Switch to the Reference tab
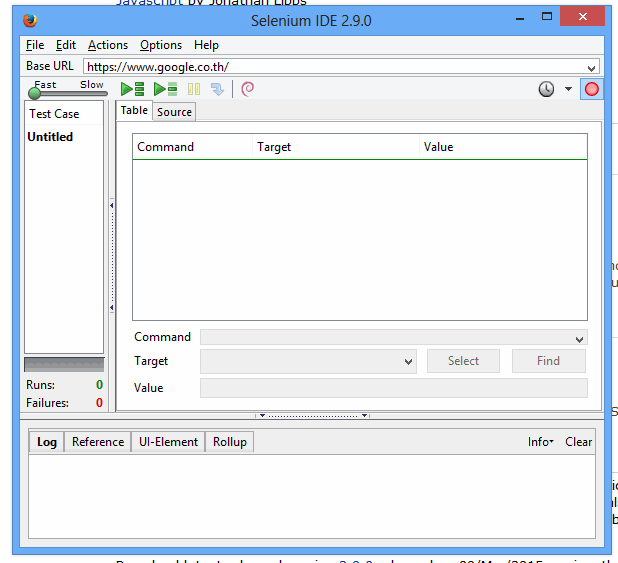Viewport: 618px width, 563px height. (98, 442)
